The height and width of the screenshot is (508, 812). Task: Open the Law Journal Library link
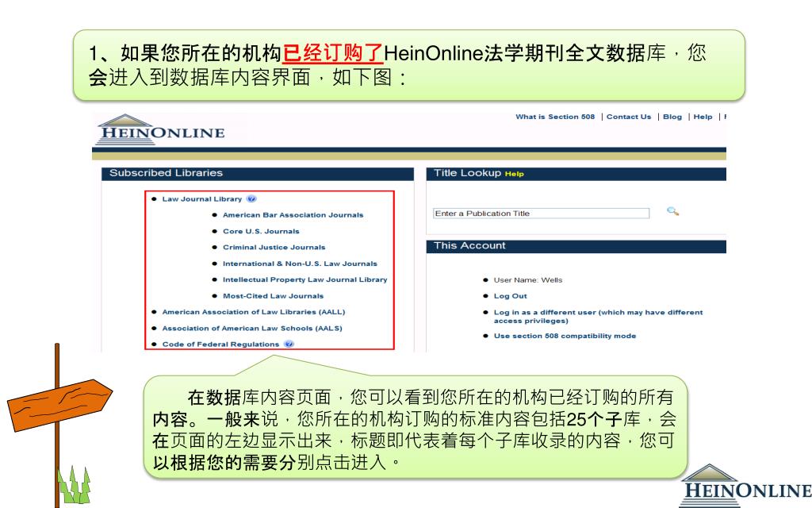point(202,199)
